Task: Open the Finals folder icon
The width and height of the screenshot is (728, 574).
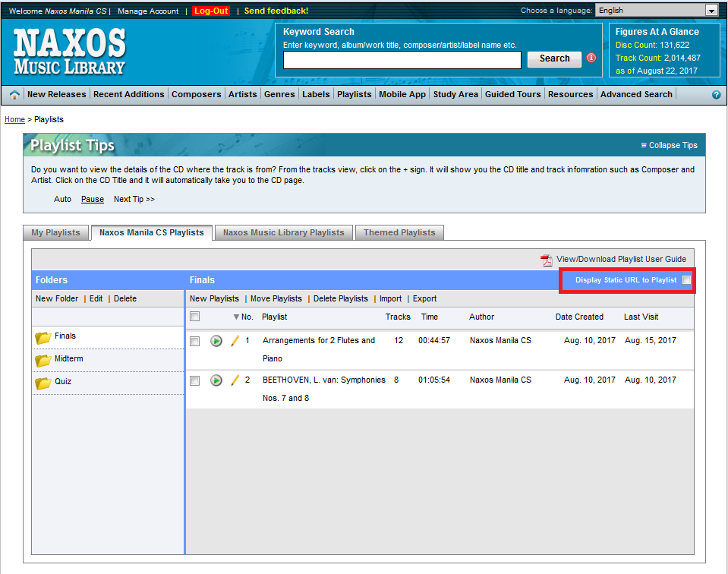Action: point(44,335)
